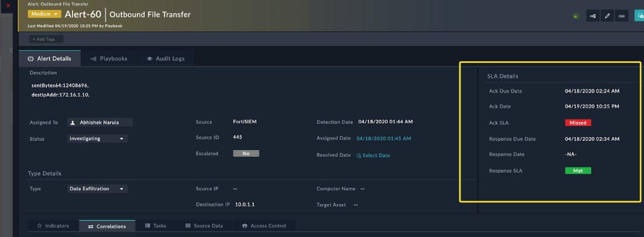The image size is (644, 237).
Task: Click Ack Due Date 04/18/2020 02:24 AM
Action: tap(592, 91)
